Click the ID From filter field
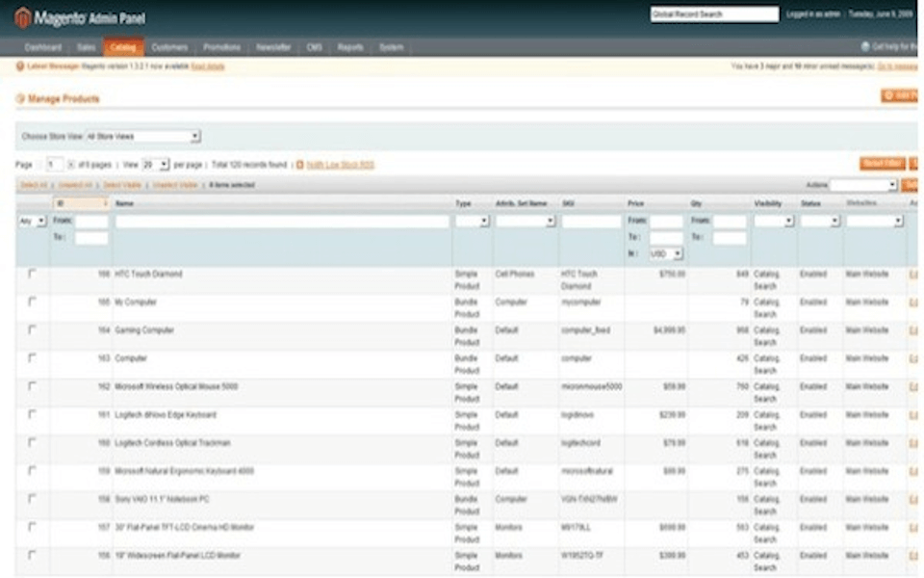Image resolution: width=924 pixels, height=578 pixels. pos(91,222)
